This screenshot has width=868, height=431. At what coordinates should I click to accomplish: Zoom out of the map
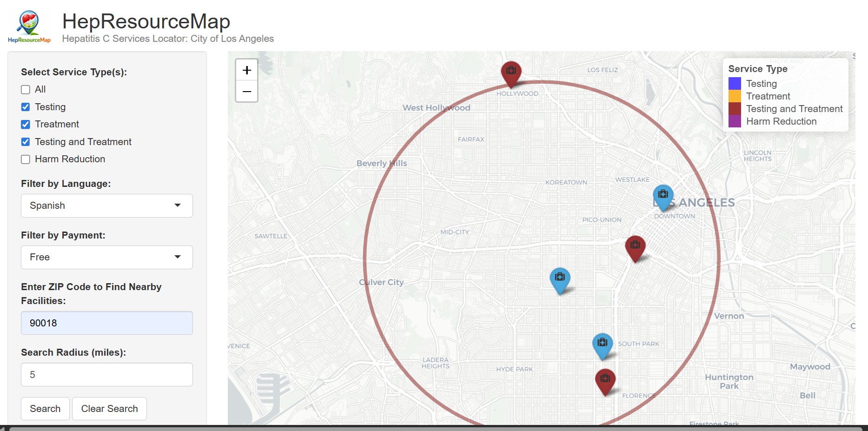click(x=247, y=92)
